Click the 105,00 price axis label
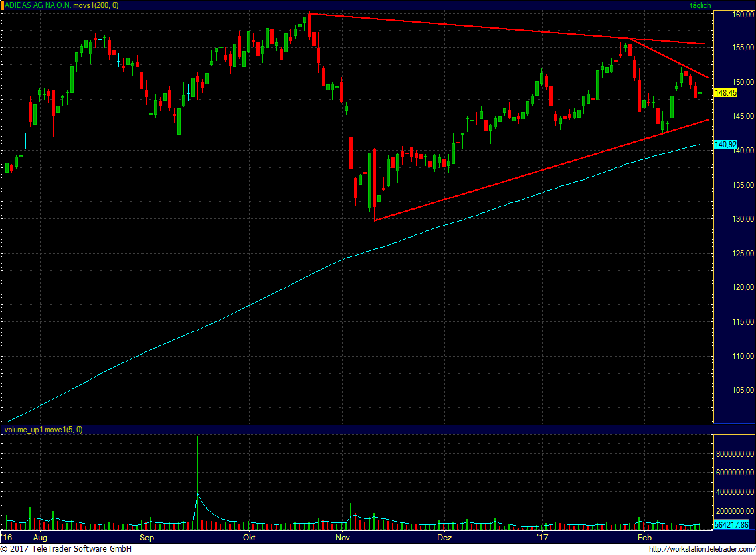This screenshot has width=756, height=555. click(x=743, y=390)
